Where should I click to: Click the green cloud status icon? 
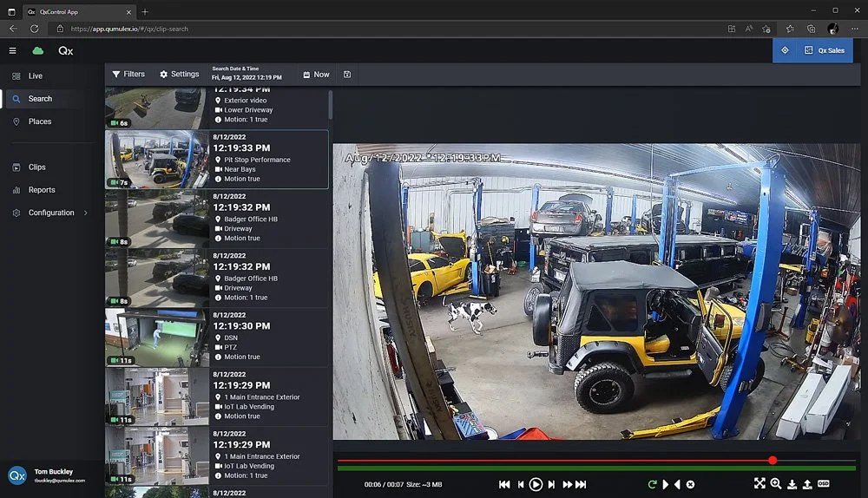(37, 51)
